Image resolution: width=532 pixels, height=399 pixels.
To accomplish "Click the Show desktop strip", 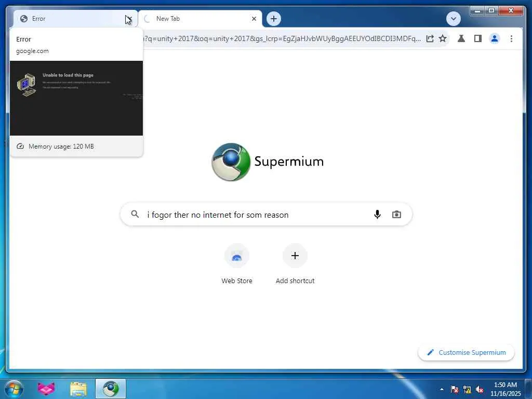I will click(528, 389).
